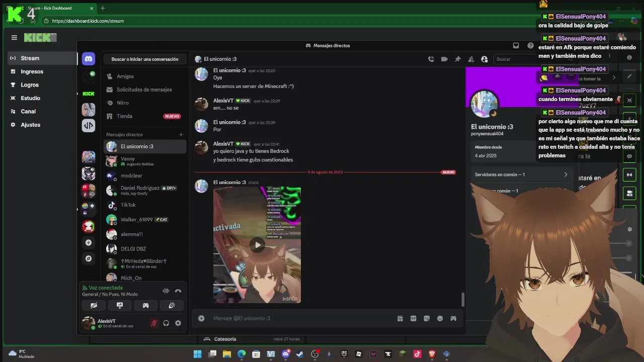The image size is (644, 362).
Task: Click the Mensaje @El unicornio :3 input
Action: (x=302, y=318)
